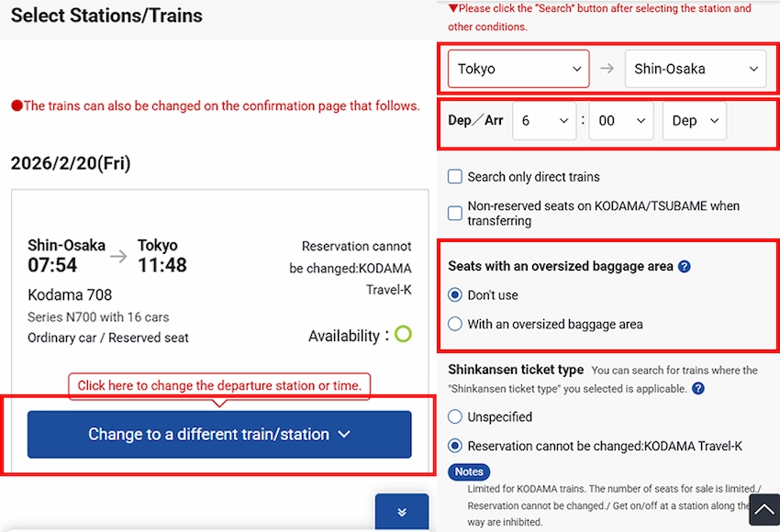Click the arrow between Shin-Osaka and Tokyo
Viewport: 780px width, 532px height.
pos(119,256)
